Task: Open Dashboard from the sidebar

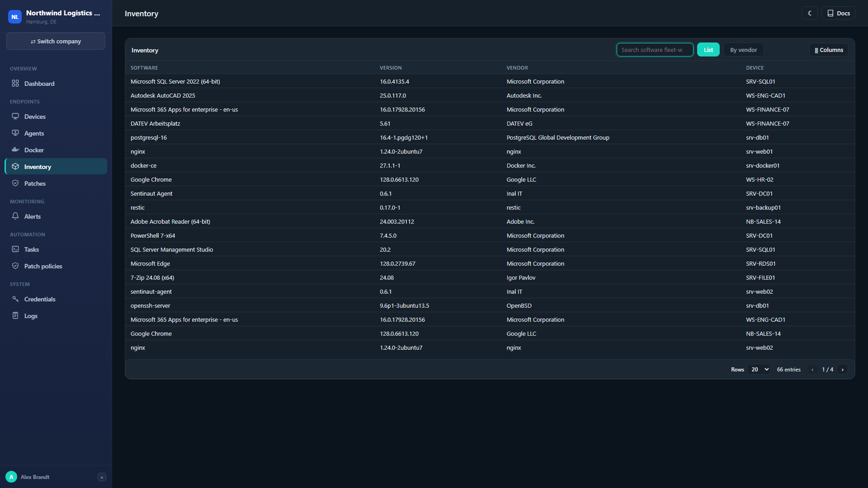Action: click(56, 84)
